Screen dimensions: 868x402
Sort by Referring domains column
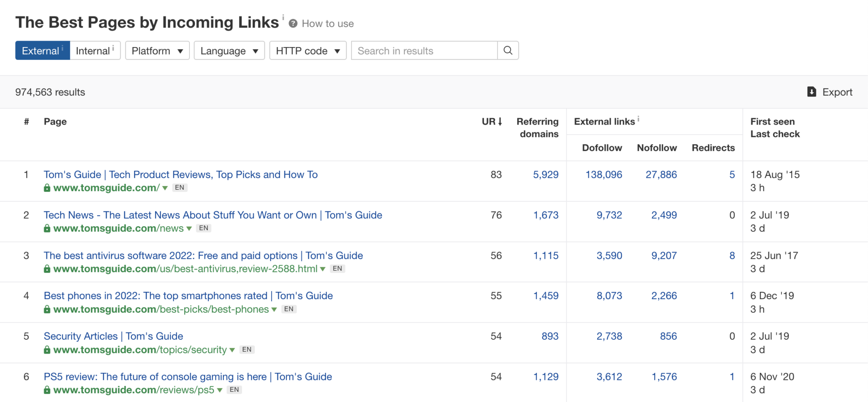point(537,128)
